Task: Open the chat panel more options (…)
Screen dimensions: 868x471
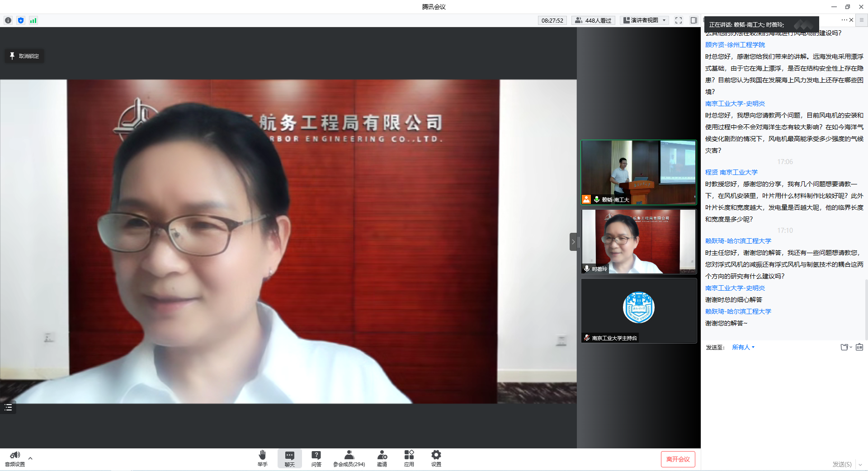Action: click(844, 20)
